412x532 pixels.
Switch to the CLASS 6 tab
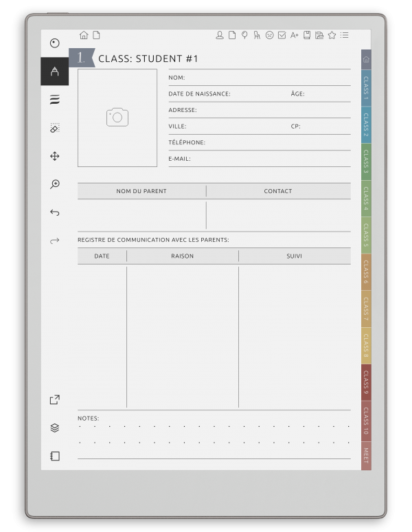tap(366, 272)
